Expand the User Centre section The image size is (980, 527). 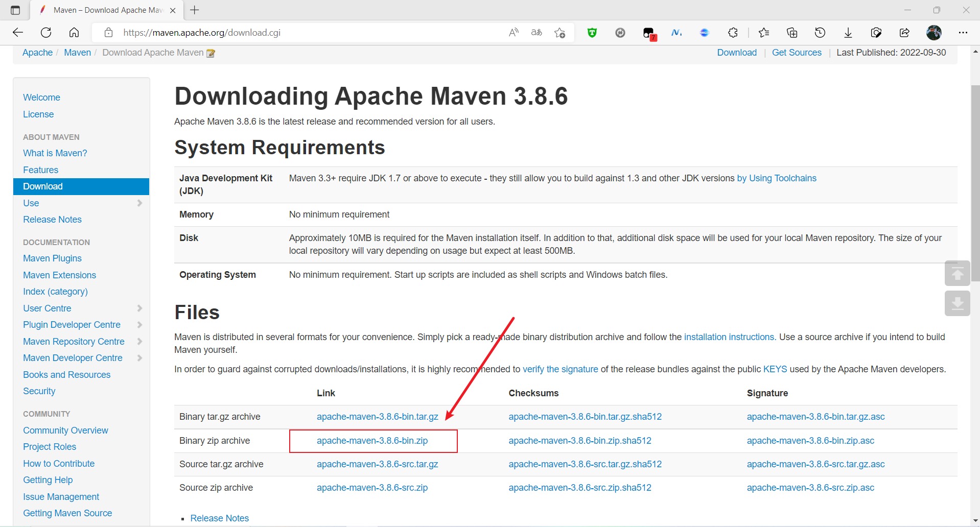pyautogui.click(x=139, y=308)
